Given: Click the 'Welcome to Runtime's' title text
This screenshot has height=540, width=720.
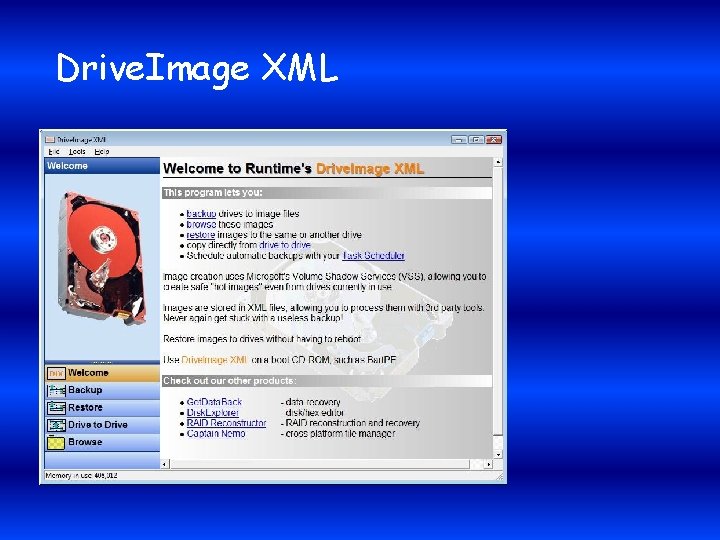Looking at the screenshot, I should pos(237,169).
